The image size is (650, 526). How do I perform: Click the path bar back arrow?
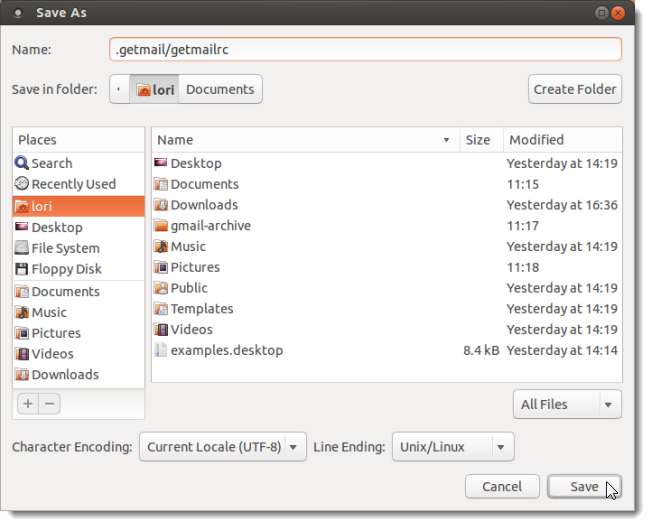click(119, 89)
